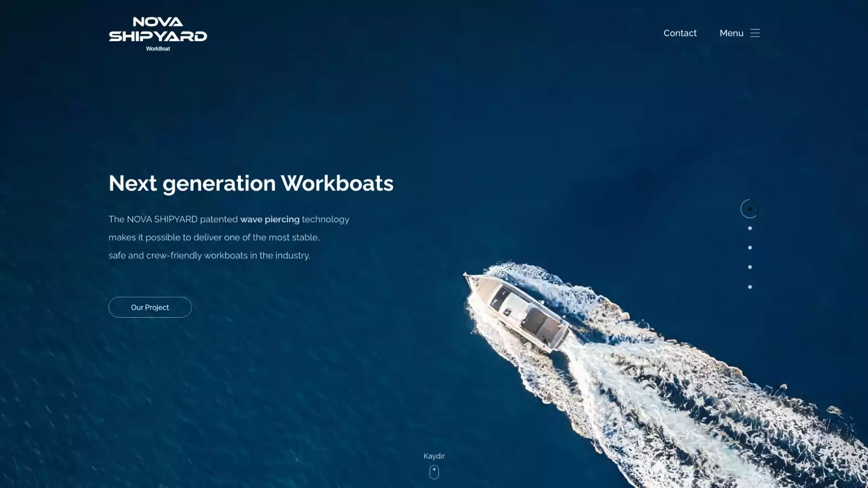This screenshot has width=868, height=488.
Task: Open the Contact page link
Action: 680,33
